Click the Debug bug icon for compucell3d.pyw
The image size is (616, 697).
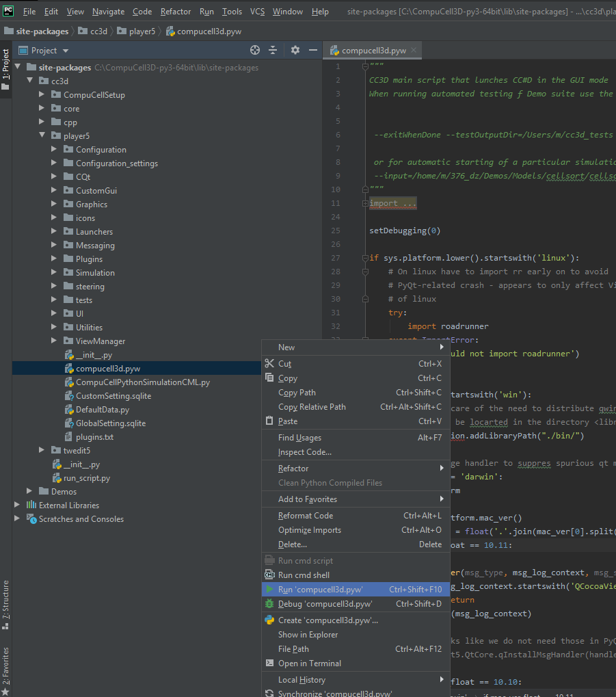coord(269,604)
